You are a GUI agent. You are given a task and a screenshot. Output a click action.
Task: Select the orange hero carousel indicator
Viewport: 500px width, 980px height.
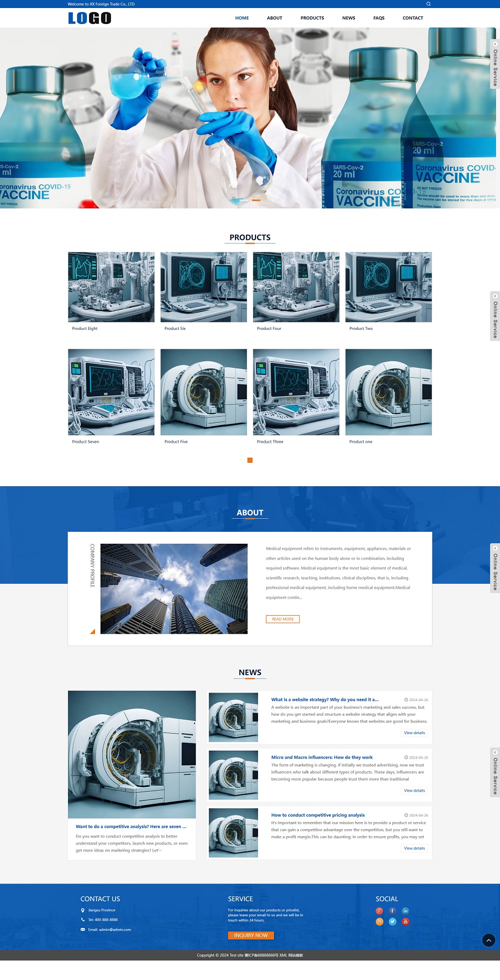tap(256, 200)
